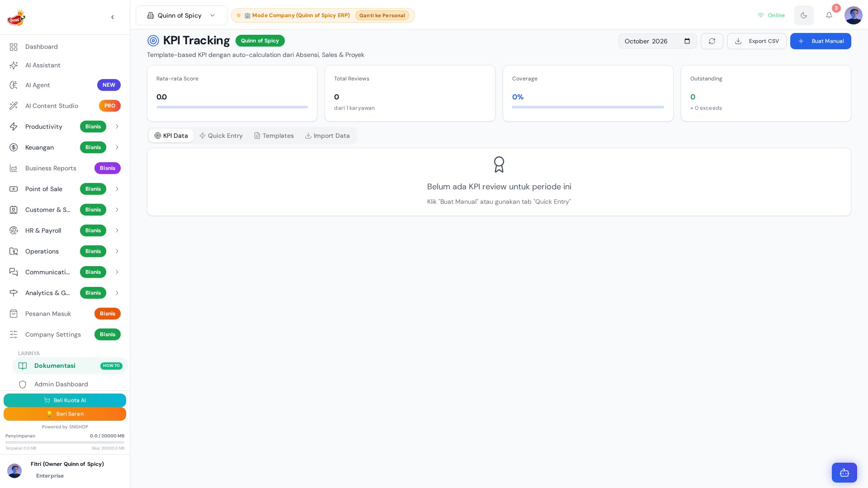Click the Beri Saran button
Viewport: 868px width, 488px height.
[65, 414]
